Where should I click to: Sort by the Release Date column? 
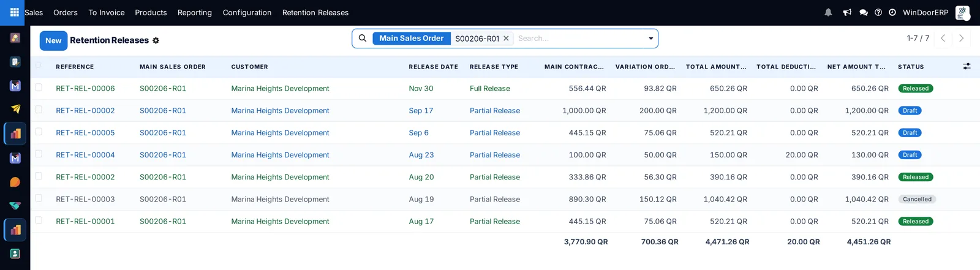click(x=433, y=67)
